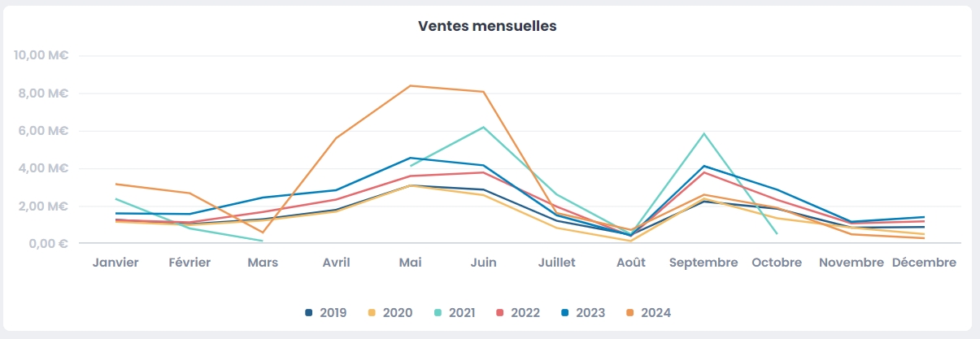The image size is (980, 339).
Task: Click the 2024 line point at Avril
Action: 336,138
